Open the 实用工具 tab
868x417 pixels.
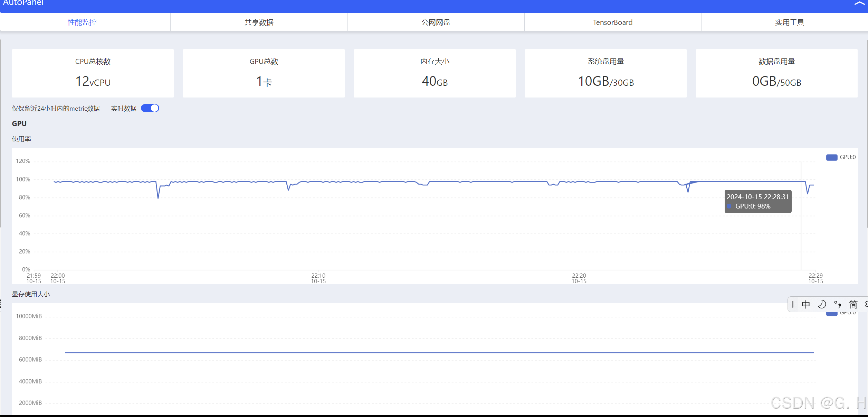789,22
